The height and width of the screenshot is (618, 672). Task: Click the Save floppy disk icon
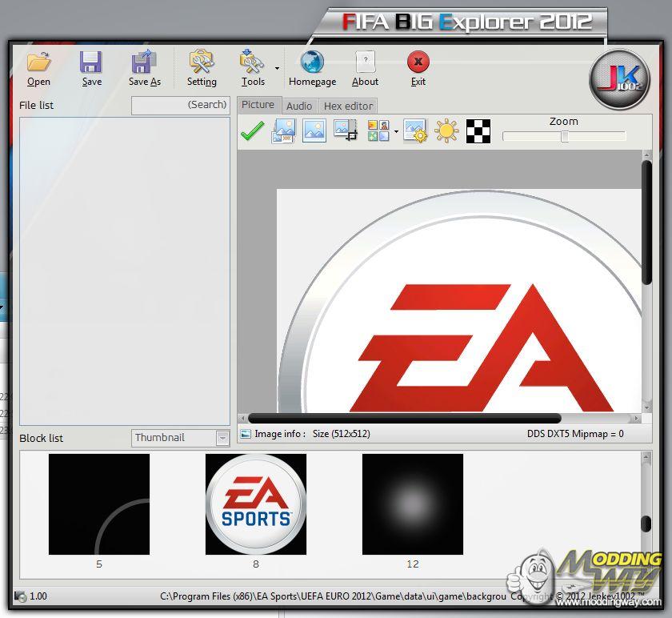coord(91,62)
